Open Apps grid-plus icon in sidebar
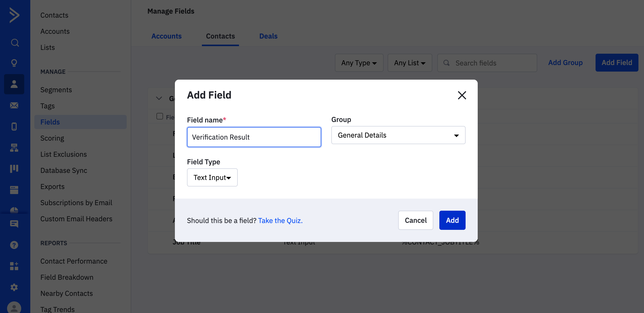 click(14, 266)
